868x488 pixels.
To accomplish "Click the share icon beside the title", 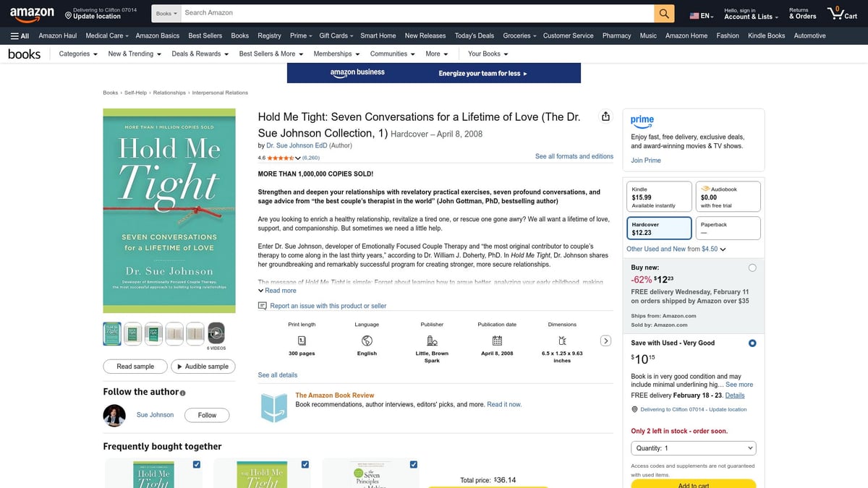I will [606, 117].
